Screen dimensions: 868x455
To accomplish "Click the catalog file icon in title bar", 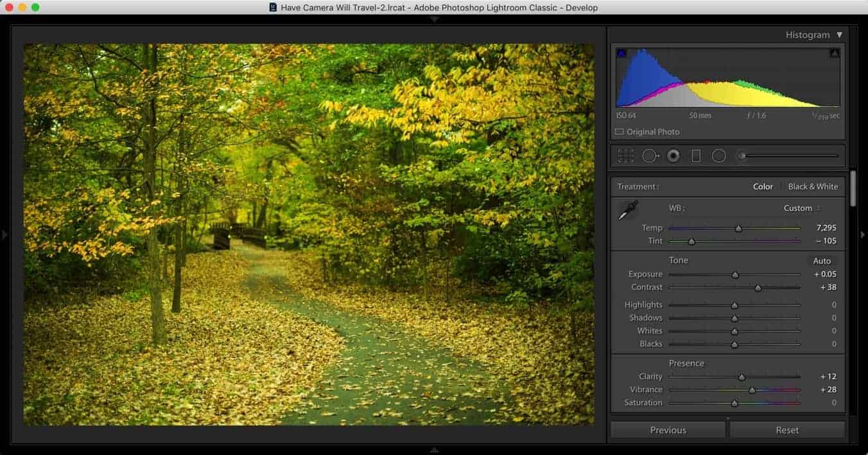I will [x=273, y=8].
